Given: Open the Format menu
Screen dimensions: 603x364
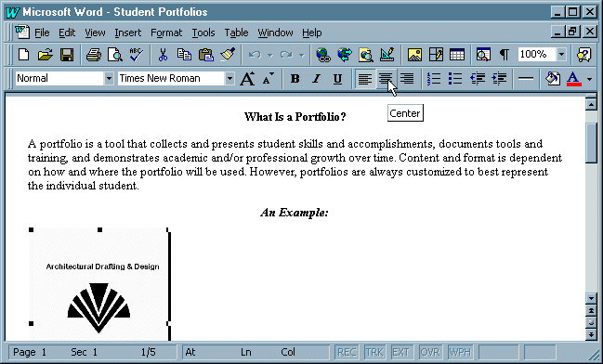Looking at the screenshot, I should 166,33.
